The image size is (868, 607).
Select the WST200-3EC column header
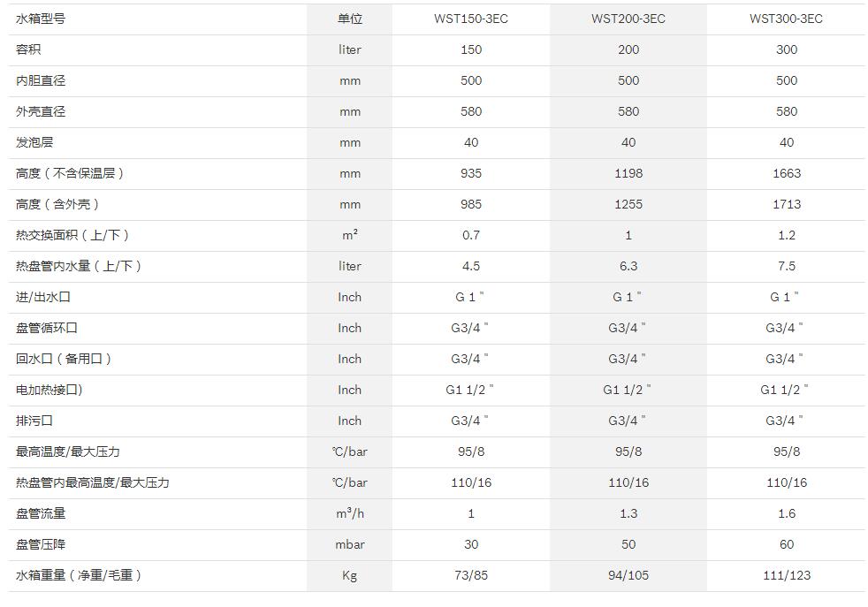[628, 19]
